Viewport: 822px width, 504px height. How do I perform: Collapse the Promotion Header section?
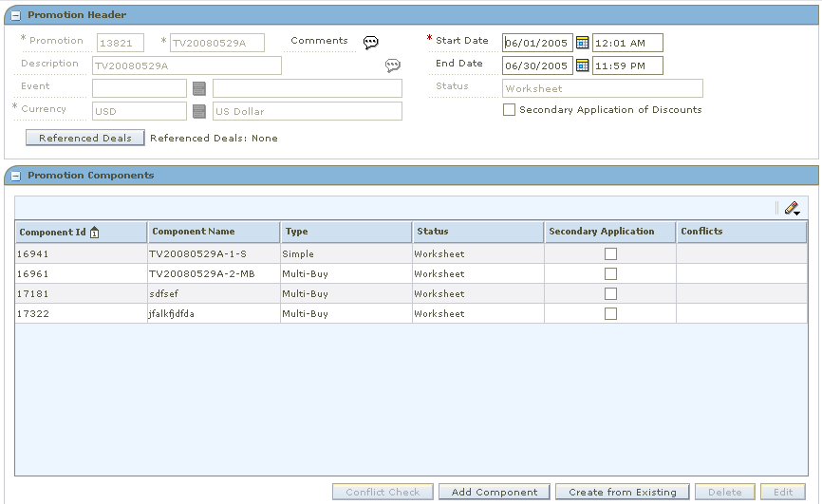(16, 16)
